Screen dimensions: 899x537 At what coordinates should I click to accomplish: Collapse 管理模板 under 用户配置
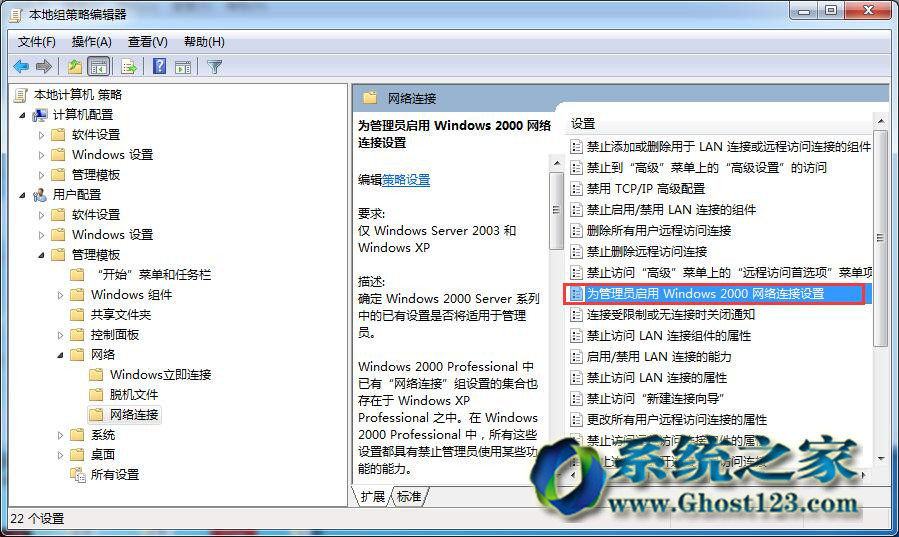tap(41, 255)
